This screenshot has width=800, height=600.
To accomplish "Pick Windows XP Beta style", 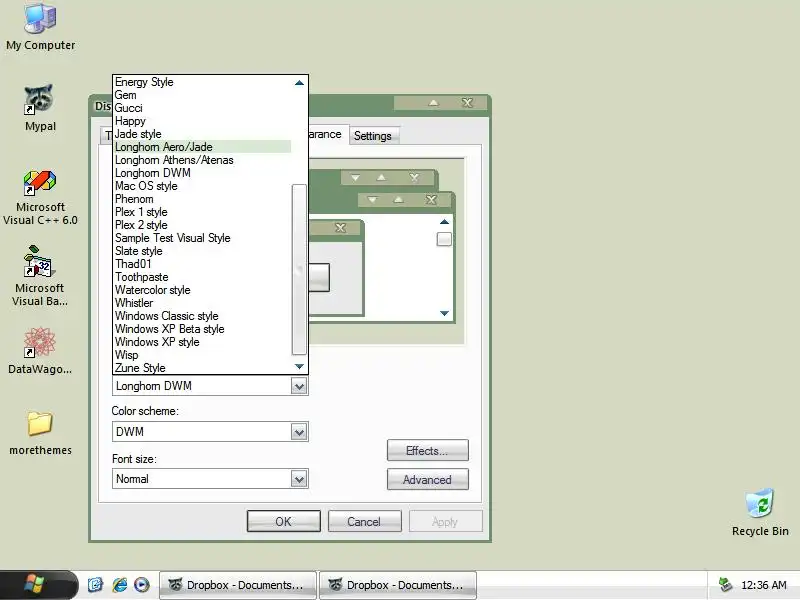I will click(203, 329).
